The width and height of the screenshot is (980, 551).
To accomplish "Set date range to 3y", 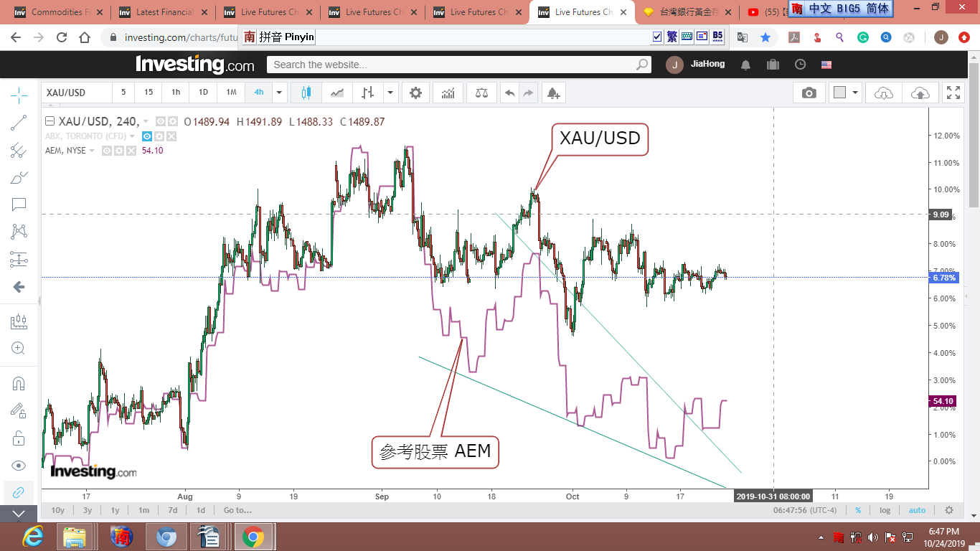I will (x=88, y=510).
